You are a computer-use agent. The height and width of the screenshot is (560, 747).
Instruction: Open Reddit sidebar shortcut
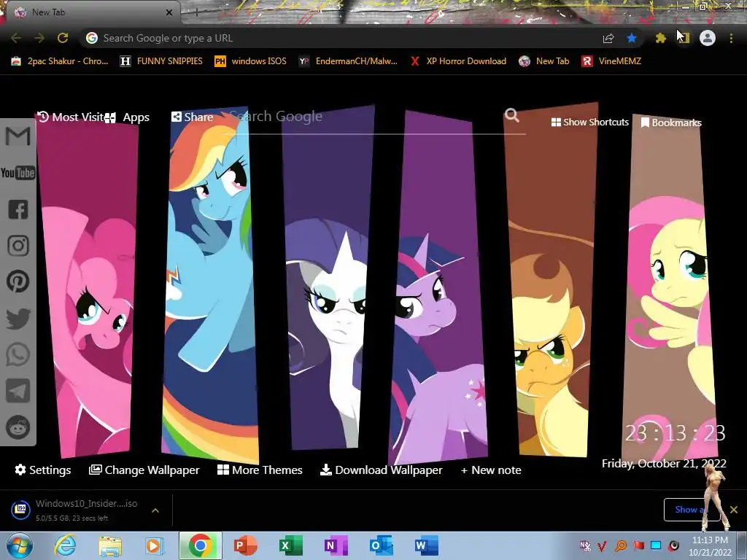click(18, 427)
